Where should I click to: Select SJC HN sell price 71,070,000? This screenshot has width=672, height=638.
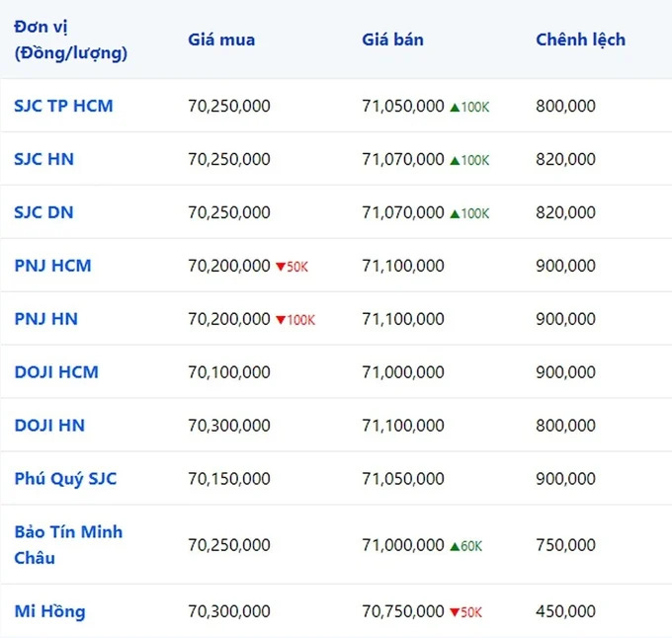click(403, 159)
